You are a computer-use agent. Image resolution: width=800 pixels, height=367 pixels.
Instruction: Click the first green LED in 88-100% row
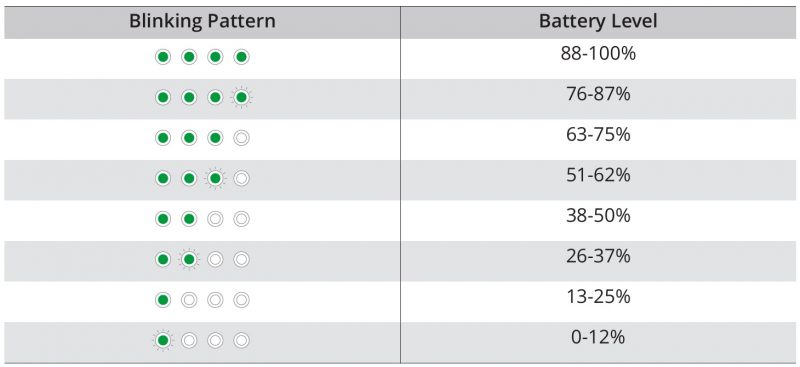pyautogui.click(x=163, y=57)
